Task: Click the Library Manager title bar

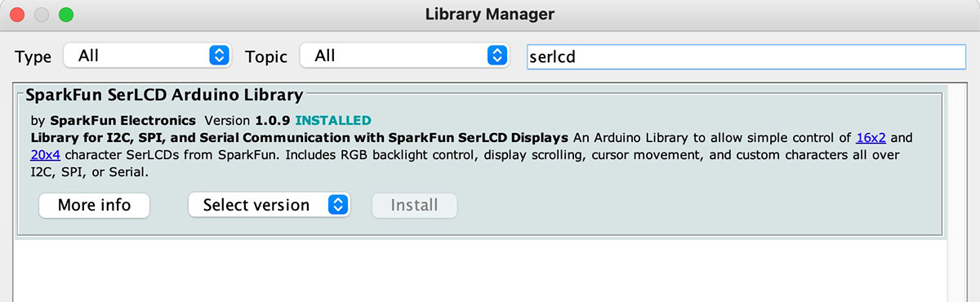Action: (490, 14)
